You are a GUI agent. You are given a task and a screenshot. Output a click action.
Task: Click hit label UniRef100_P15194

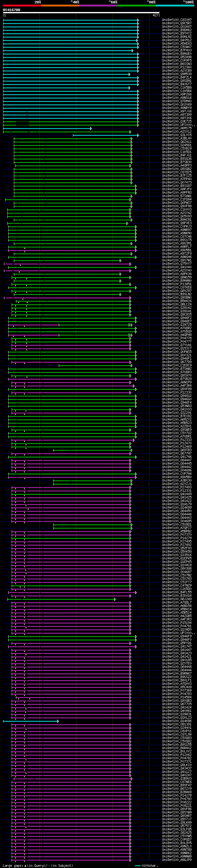[177, 623]
